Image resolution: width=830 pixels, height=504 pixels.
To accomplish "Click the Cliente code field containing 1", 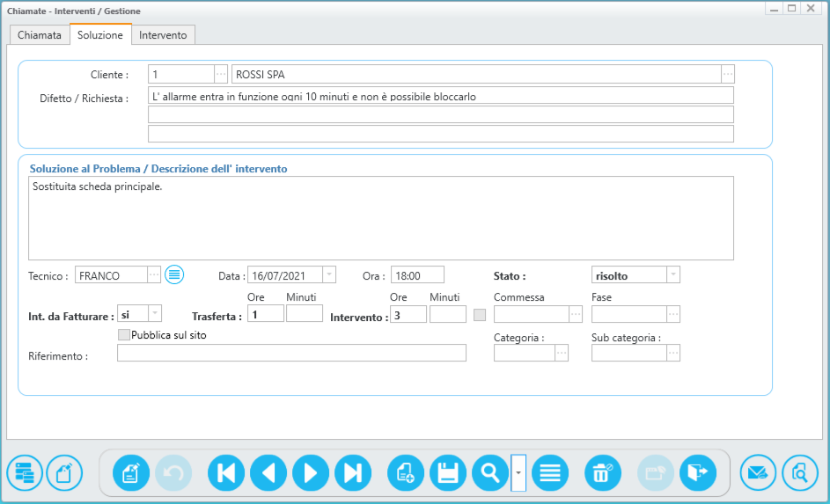I will [x=181, y=74].
